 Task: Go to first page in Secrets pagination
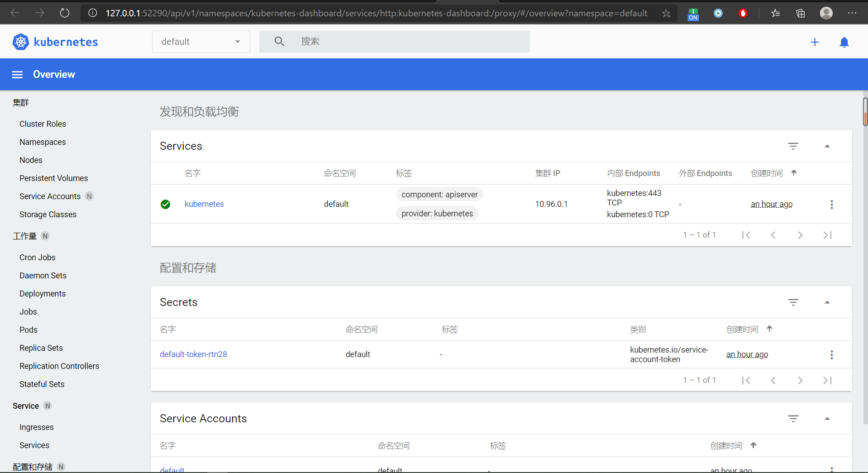pyautogui.click(x=746, y=381)
